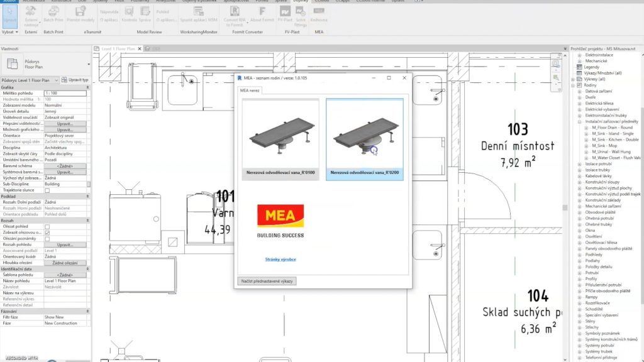644x362 pixels.
Task: Open the Stránky výrobce link
Action: (x=280, y=259)
